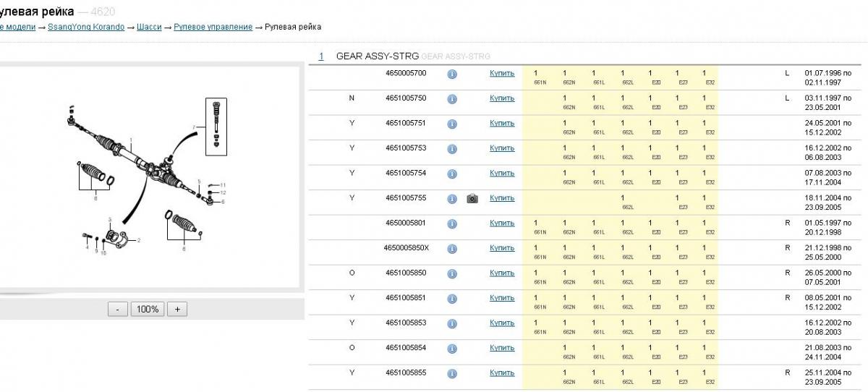The image size is (868, 392).
Task: Go to Шасси breadcrumb link
Action: pyautogui.click(x=149, y=27)
